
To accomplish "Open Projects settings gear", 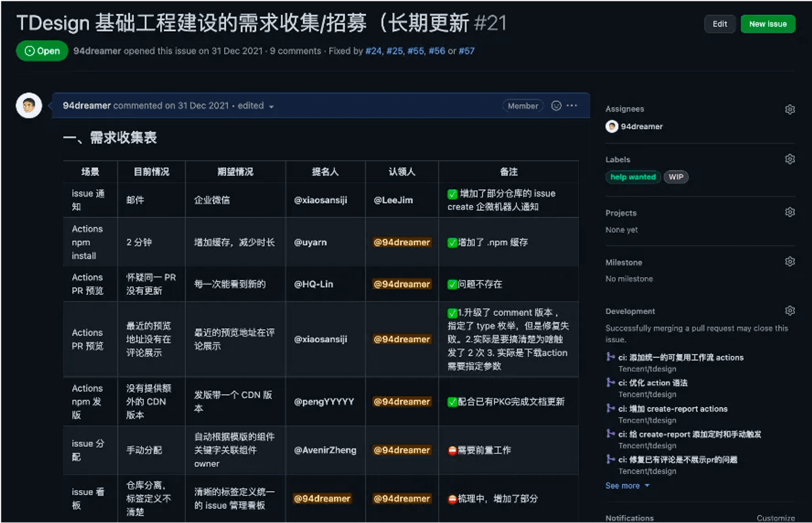I will pyautogui.click(x=790, y=212).
